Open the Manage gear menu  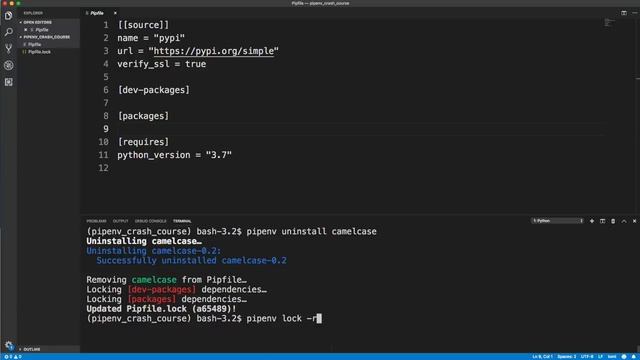[9, 345]
